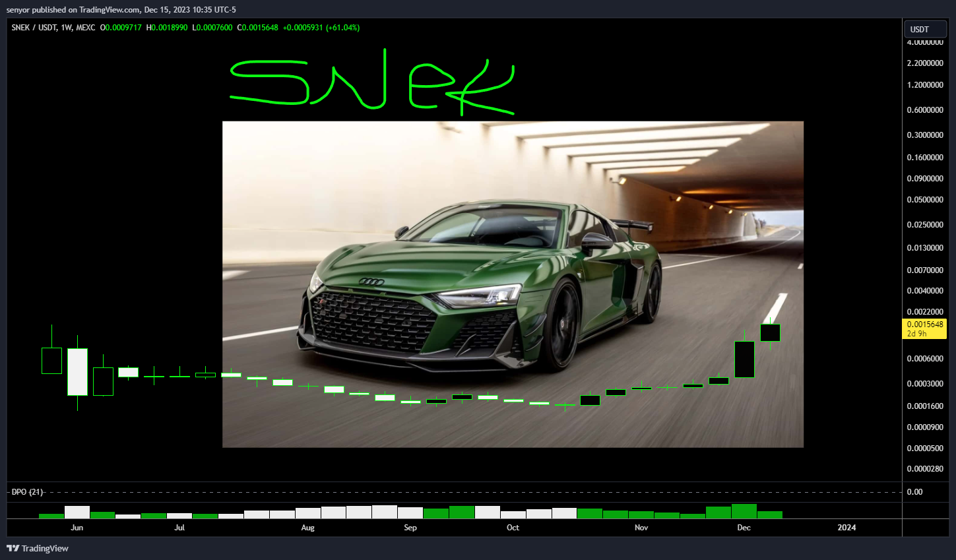Image resolution: width=956 pixels, height=560 pixels.
Task: Click the latest weekly candle in December
Action: [x=770, y=332]
